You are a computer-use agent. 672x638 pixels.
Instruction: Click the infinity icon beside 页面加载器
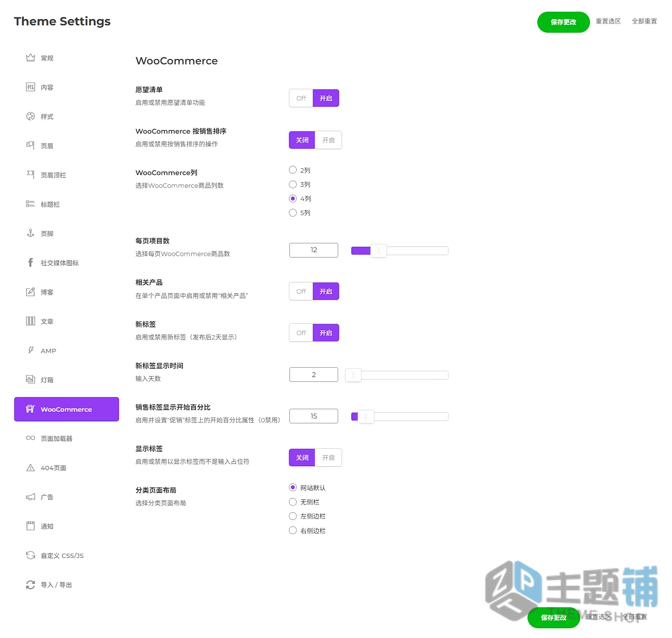(x=30, y=438)
